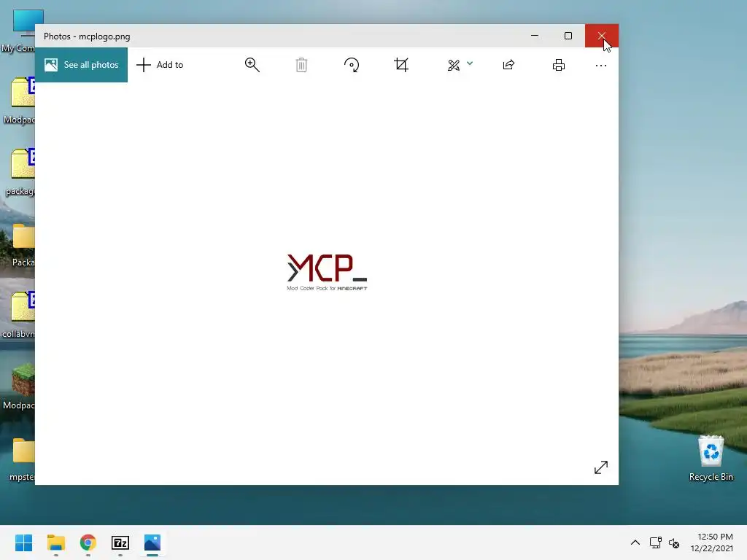Select the Recycle Bin desktop icon

711,458
